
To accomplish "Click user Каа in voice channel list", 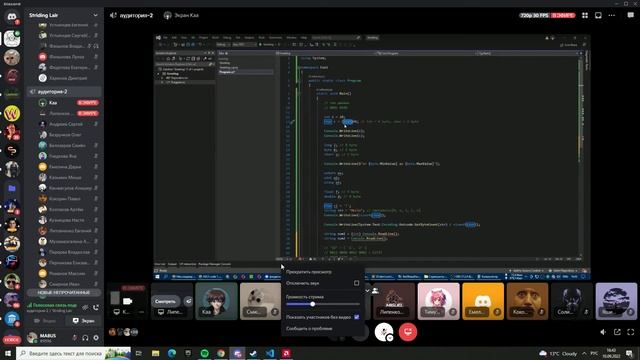I will point(64,103).
